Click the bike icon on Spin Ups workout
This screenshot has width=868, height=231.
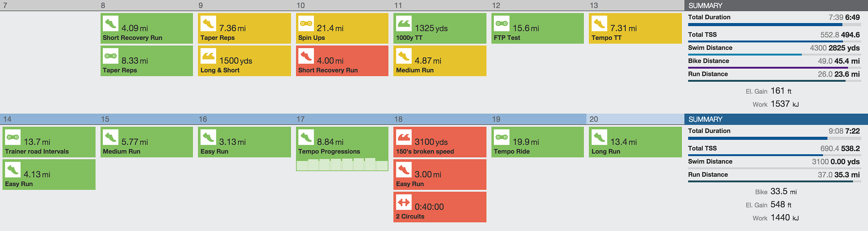click(306, 23)
